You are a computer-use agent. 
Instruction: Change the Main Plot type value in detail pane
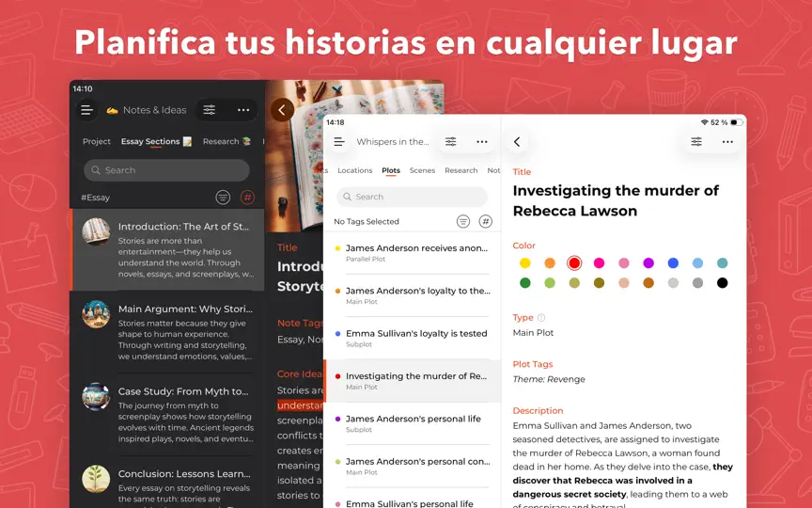click(x=533, y=333)
